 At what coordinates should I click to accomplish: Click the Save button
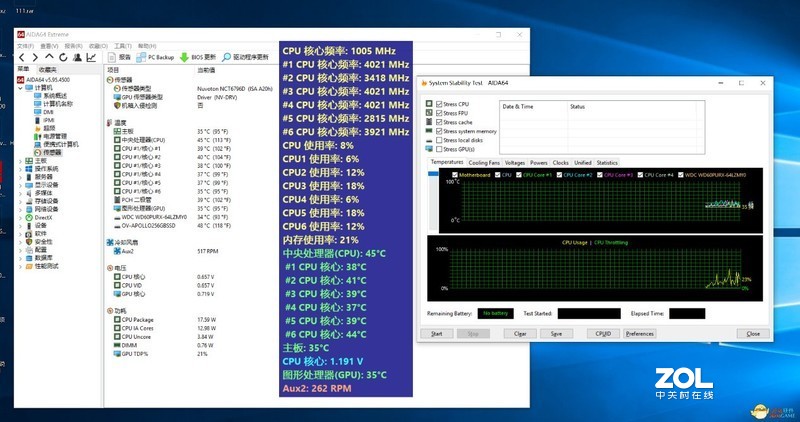tap(556, 334)
